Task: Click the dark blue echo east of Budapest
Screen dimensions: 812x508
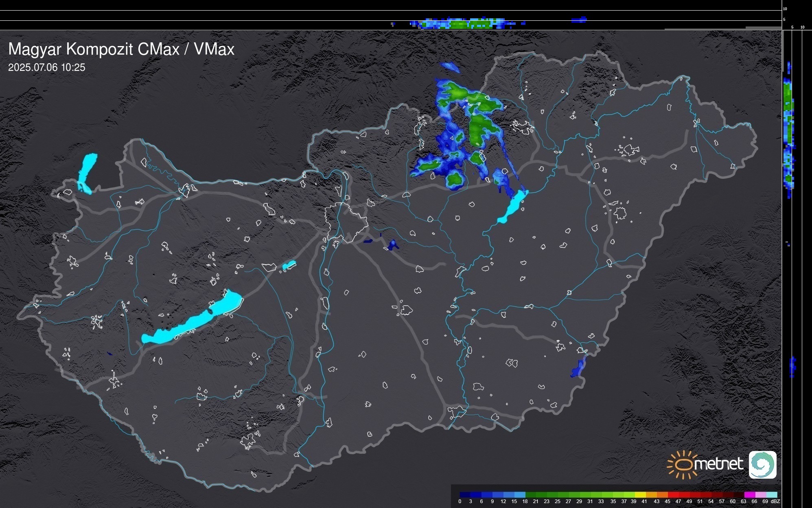Action: (392, 245)
